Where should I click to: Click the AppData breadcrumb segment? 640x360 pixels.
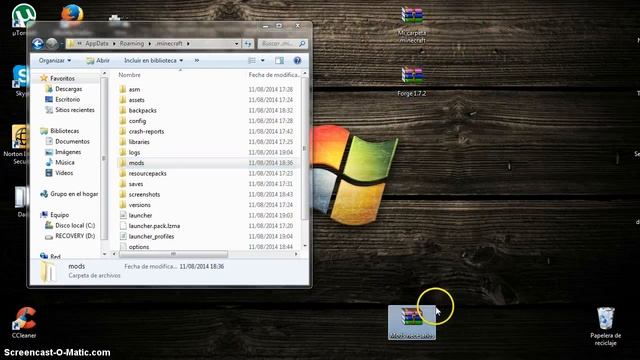click(x=97, y=43)
